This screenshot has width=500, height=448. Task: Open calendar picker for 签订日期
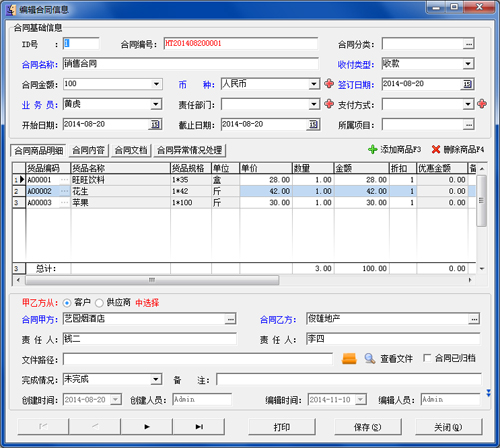[x=468, y=84]
